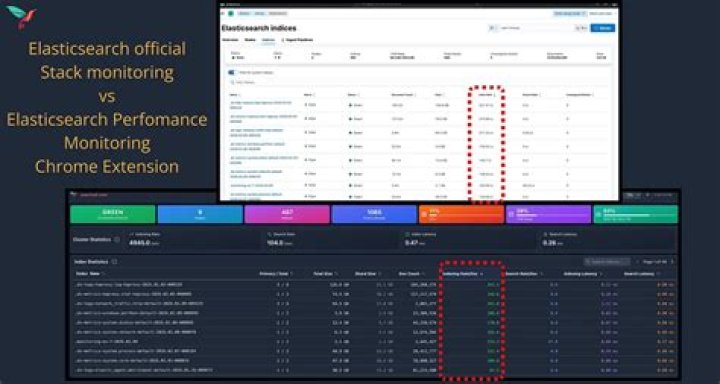Go to next page of Index Statistics
Image resolution: width=720 pixels, height=384 pixels.
pos(673,262)
